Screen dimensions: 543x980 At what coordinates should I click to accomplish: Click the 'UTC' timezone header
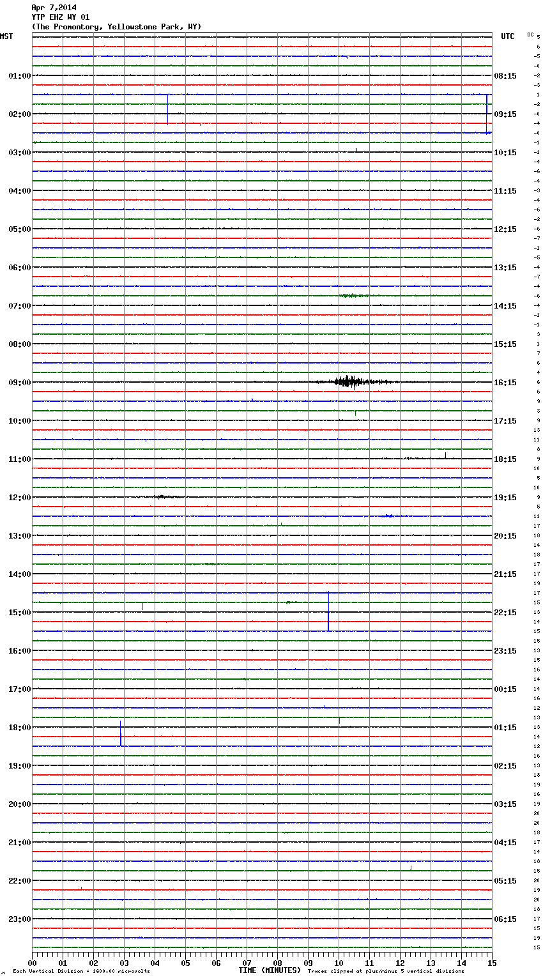pos(508,36)
